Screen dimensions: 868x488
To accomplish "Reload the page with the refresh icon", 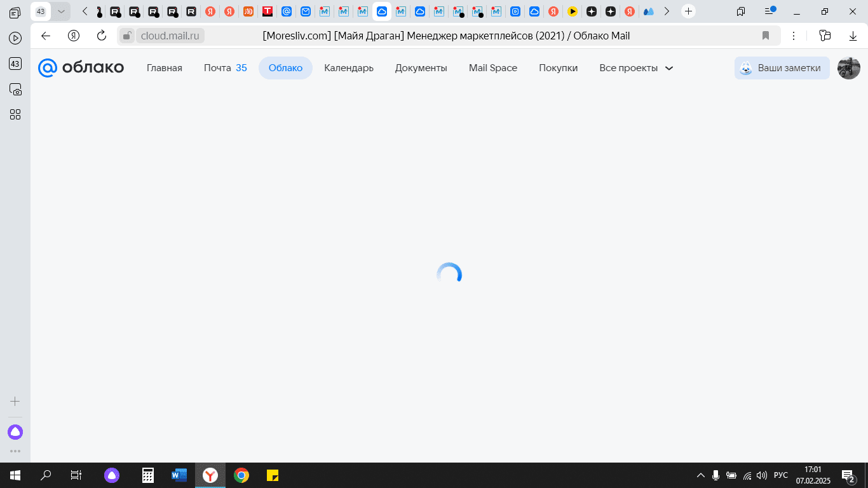I will point(102,36).
